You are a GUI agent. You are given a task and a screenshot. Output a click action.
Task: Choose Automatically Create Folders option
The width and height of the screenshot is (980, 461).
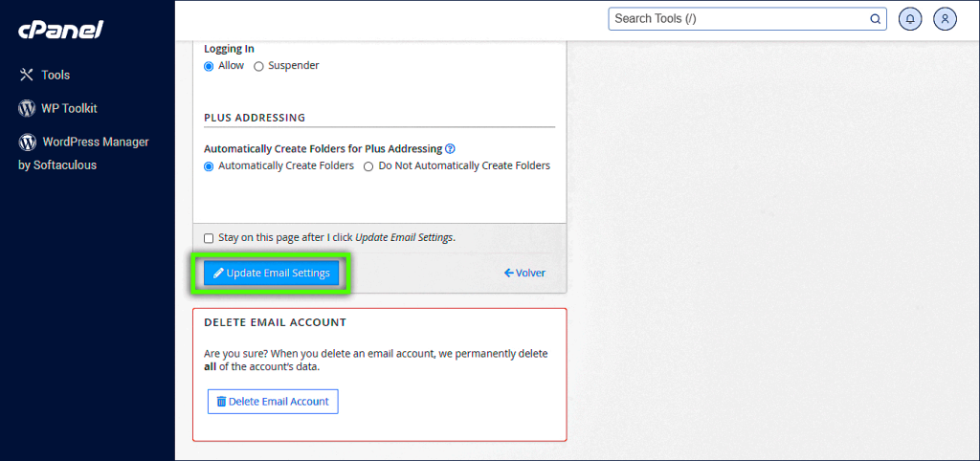click(209, 166)
